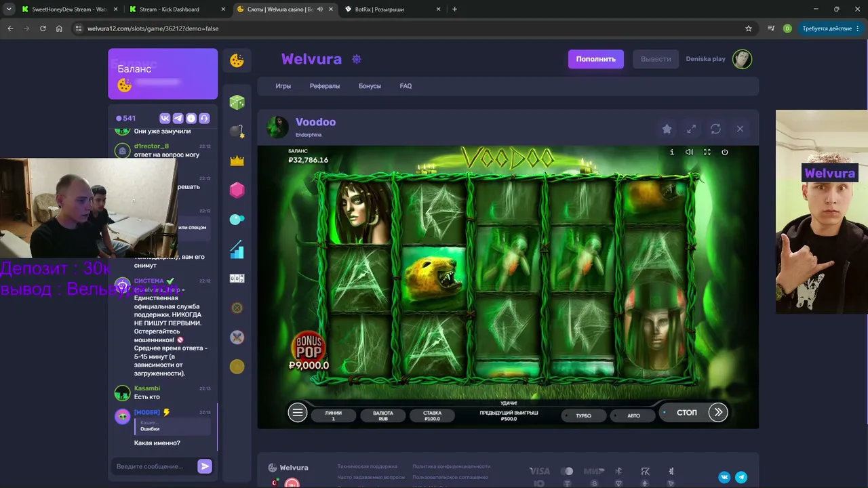868x488 pixels.
Task: Toggle the theme sun icon near Welvura logo
Action: [x=357, y=59]
